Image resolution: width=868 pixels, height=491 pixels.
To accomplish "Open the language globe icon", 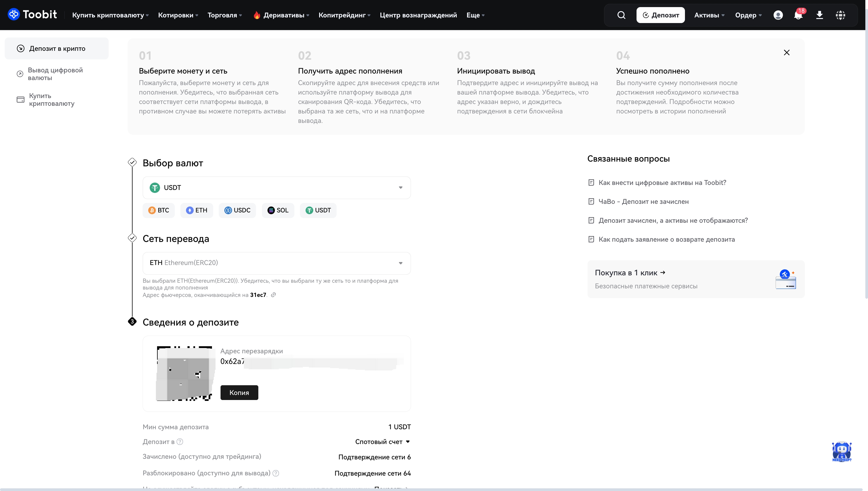I will click(x=840, y=15).
